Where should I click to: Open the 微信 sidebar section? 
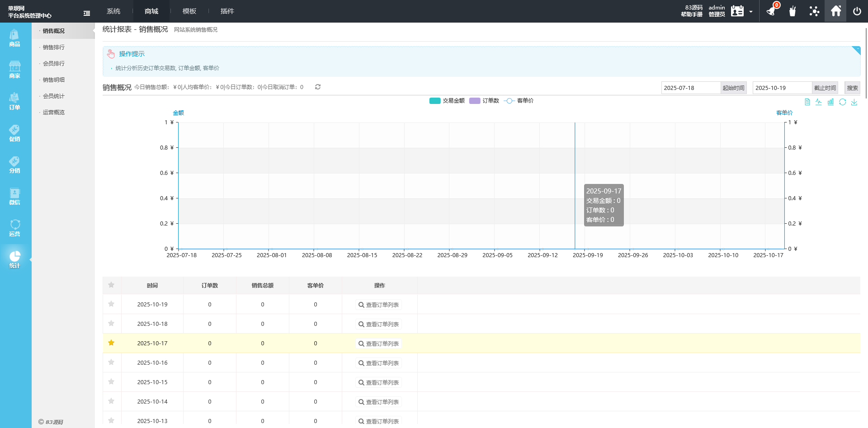(x=14, y=197)
